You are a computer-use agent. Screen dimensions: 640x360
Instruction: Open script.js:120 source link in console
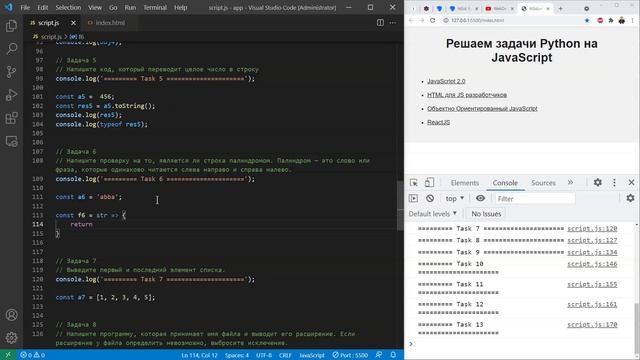592,229
